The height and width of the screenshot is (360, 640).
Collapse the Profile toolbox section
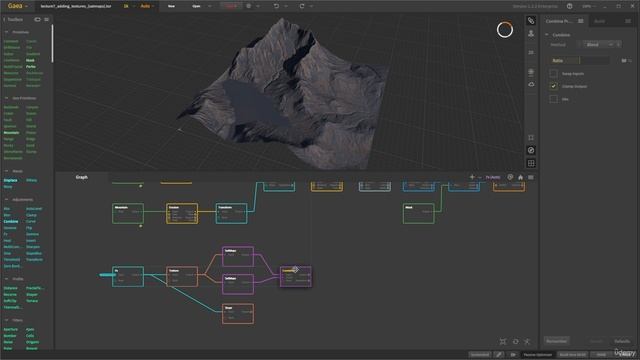click(x=7, y=279)
